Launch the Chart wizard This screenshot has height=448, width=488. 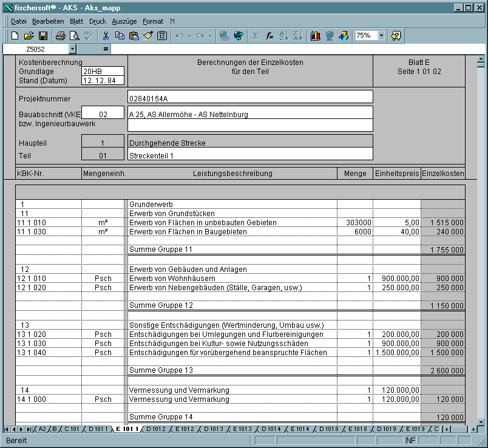click(x=315, y=36)
